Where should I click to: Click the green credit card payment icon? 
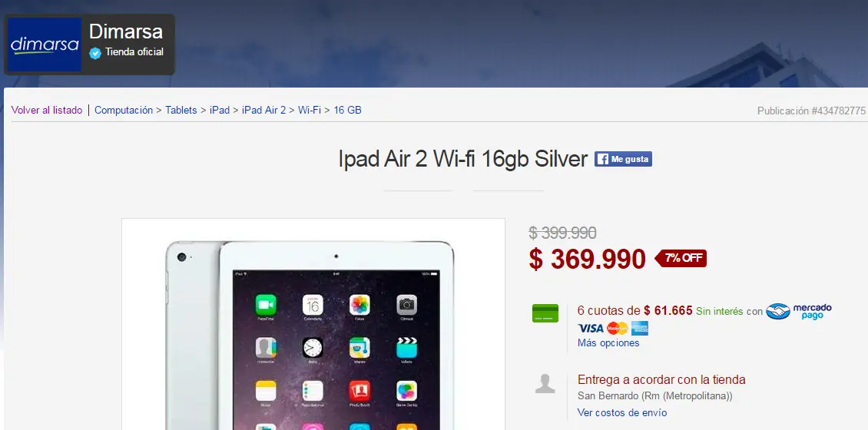(545, 313)
